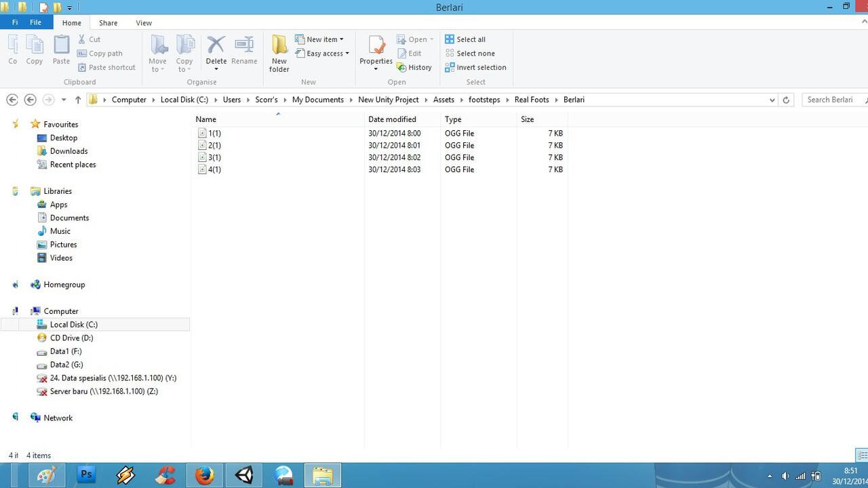Image resolution: width=868 pixels, height=488 pixels.
Task: Click Select all in the ribbon
Action: click(x=465, y=39)
